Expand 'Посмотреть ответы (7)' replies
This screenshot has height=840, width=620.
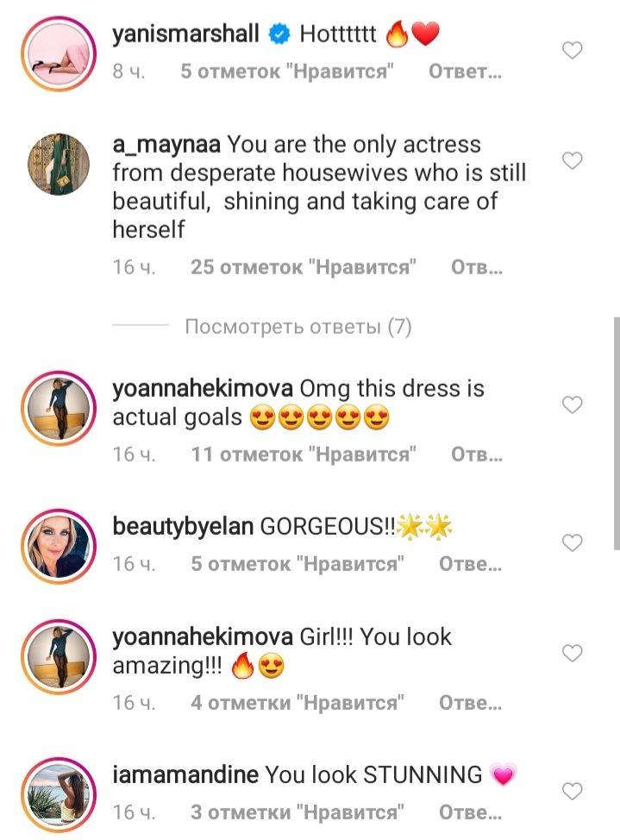(297, 327)
